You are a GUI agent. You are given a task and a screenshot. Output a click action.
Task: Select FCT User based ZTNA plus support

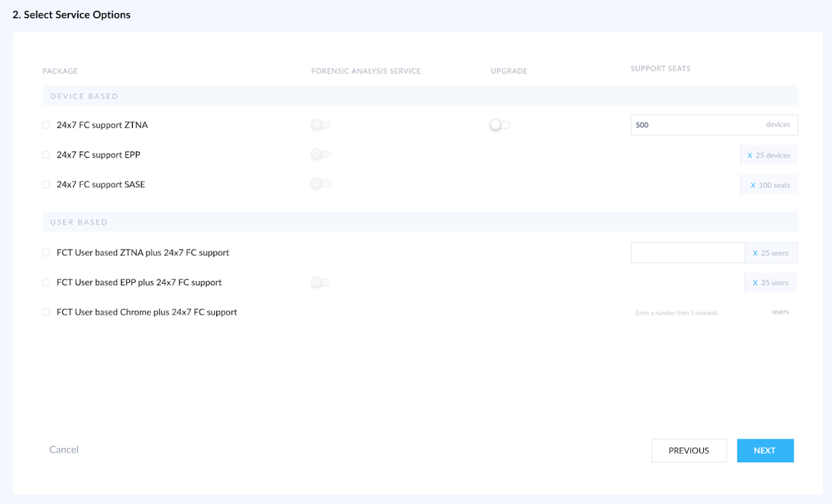click(x=45, y=253)
